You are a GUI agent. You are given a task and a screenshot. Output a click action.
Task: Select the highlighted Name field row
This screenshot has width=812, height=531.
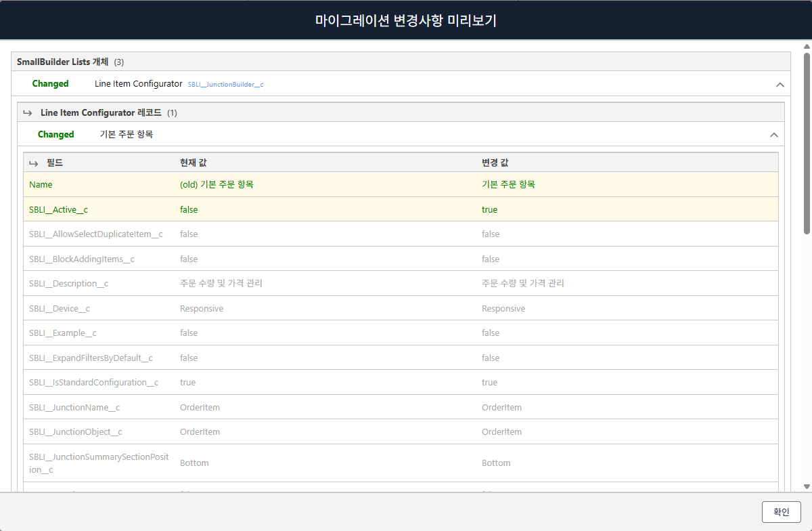click(401, 184)
